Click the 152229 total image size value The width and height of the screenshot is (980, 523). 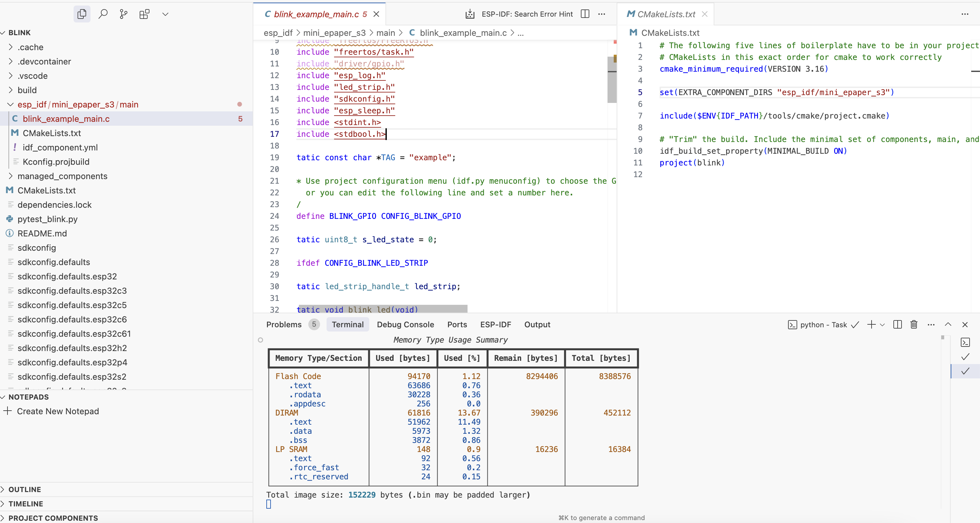362,495
